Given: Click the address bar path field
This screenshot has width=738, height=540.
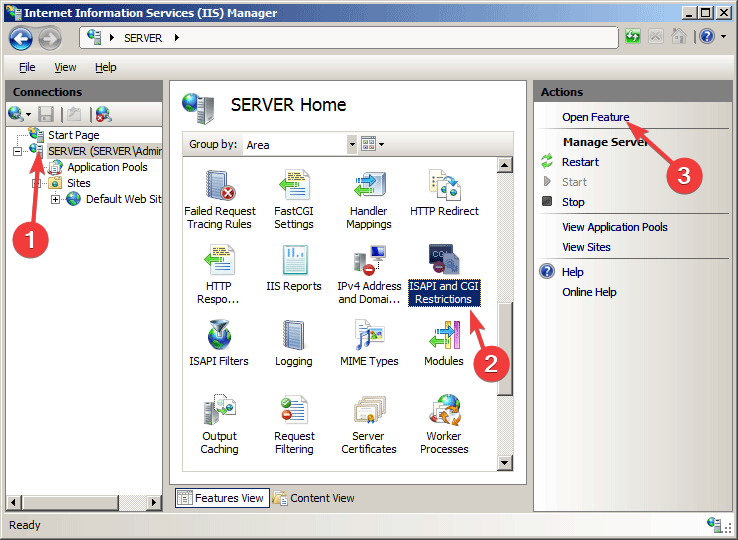Looking at the screenshot, I should pos(349,38).
